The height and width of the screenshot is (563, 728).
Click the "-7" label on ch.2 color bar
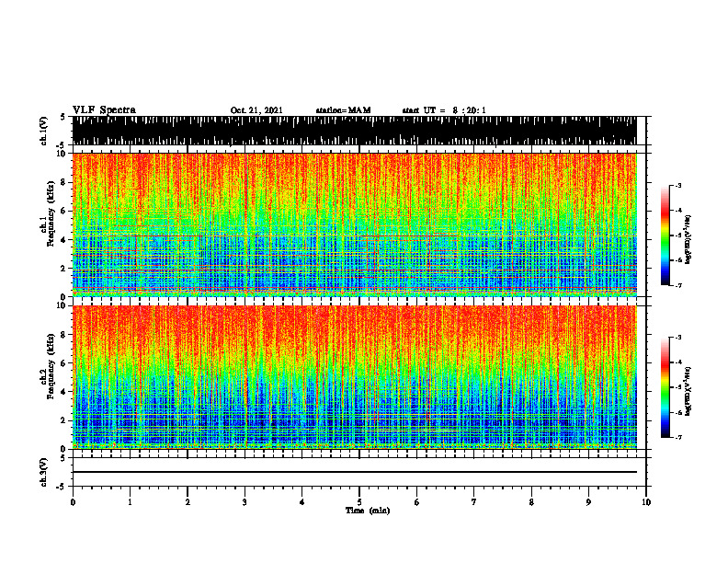click(x=677, y=438)
